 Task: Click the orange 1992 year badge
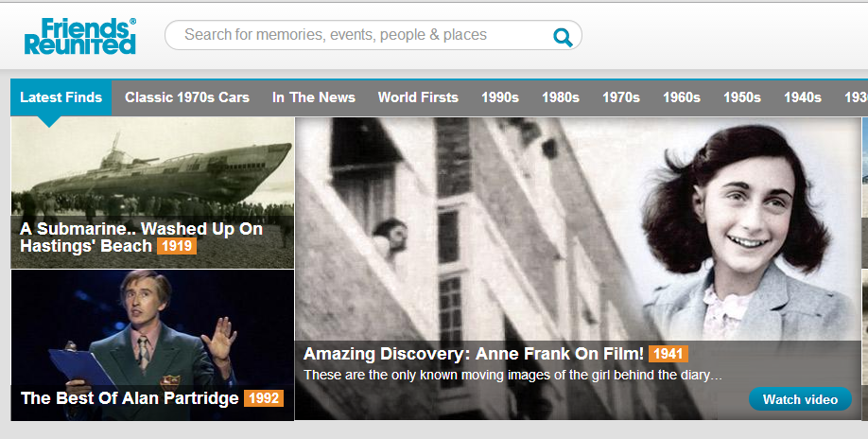(263, 398)
